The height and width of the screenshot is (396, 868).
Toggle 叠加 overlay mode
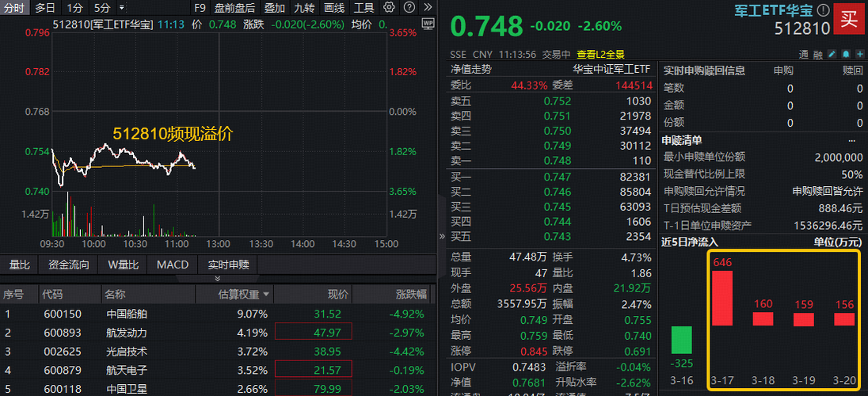coord(275,8)
